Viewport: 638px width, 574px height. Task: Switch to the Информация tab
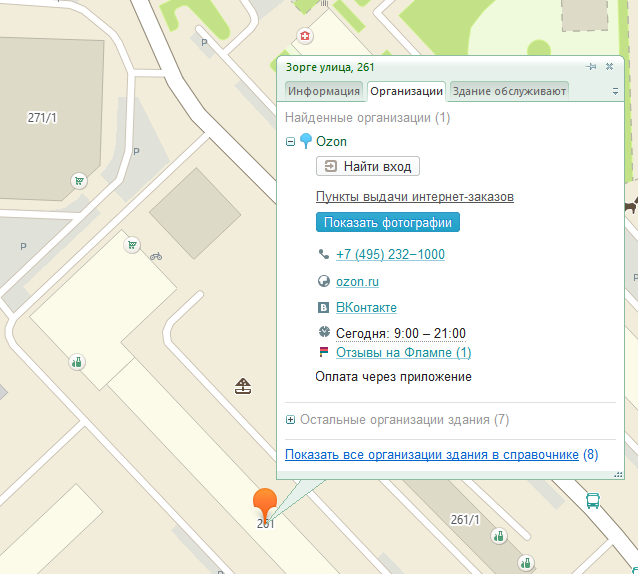[x=324, y=91]
